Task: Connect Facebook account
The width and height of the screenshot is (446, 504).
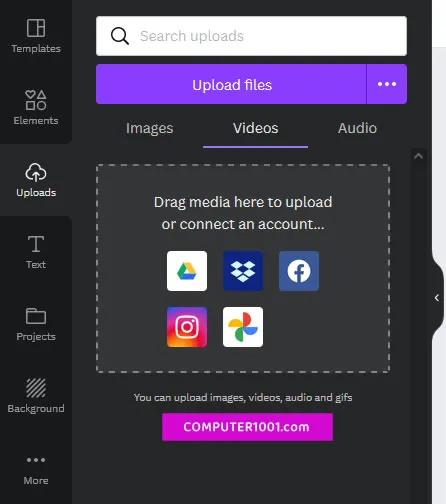Action: click(299, 271)
